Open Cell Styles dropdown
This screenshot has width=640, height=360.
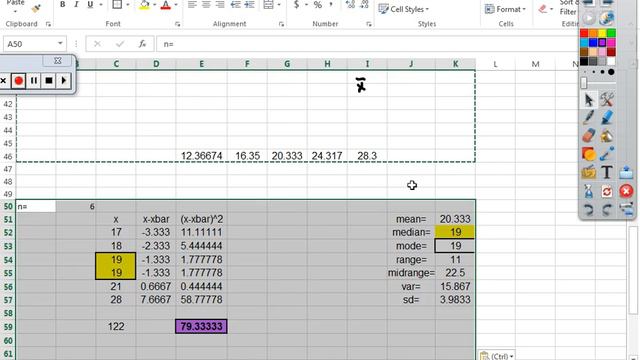(x=404, y=9)
